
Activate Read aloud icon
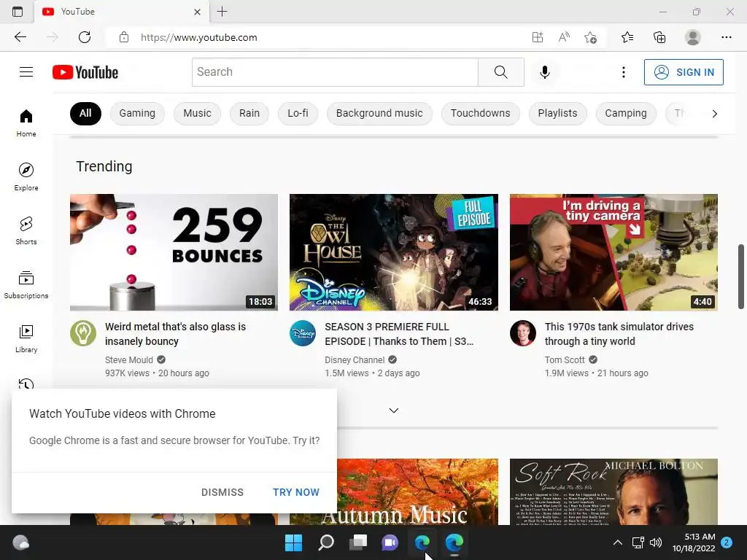click(x=564, y=37)
